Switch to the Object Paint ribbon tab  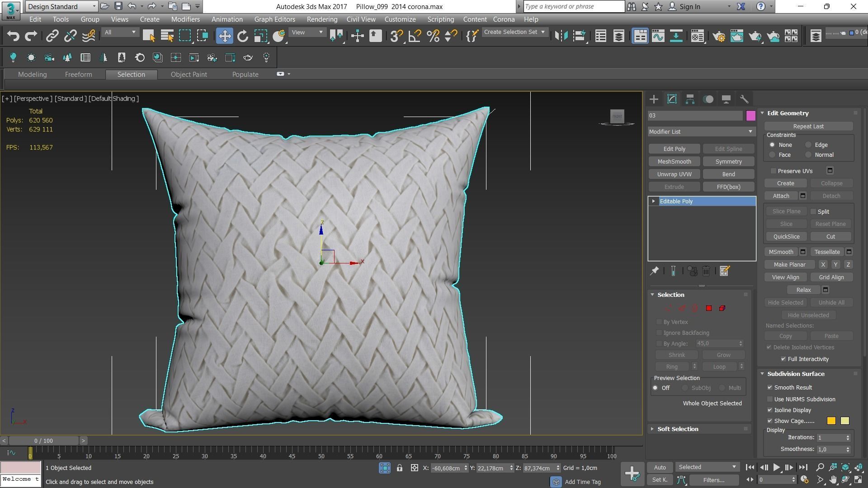pos(189,75)
